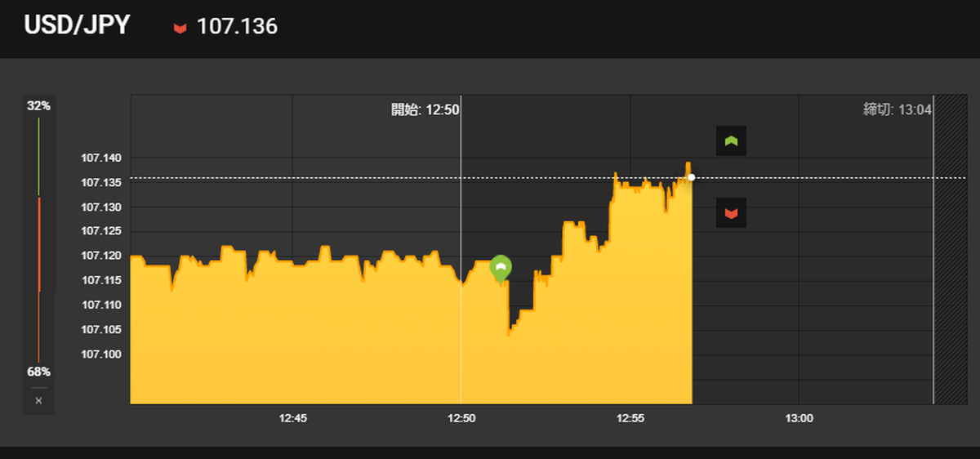Click the 12:45 time axis label

click(292, 418)
